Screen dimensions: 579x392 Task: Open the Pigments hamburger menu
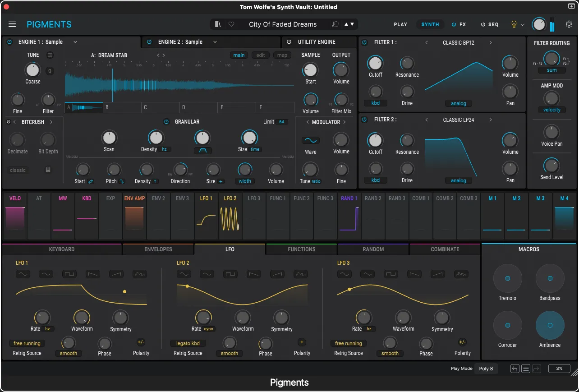(12, 24)
